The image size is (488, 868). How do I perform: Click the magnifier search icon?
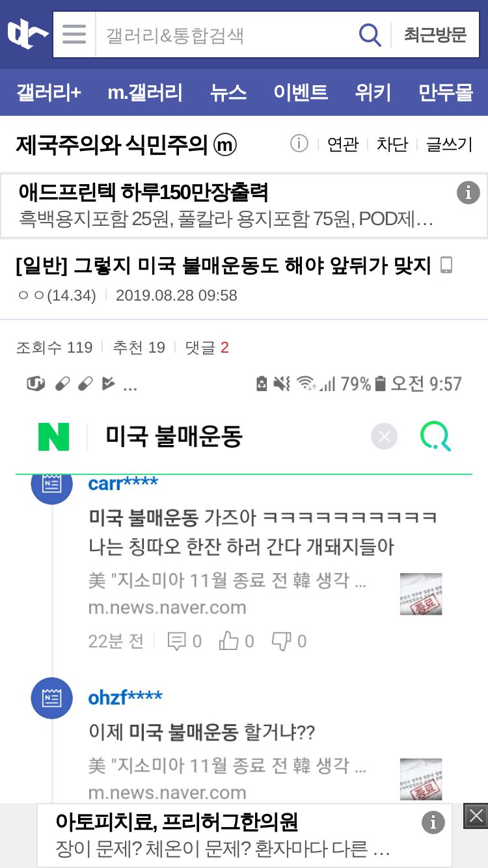370,34
